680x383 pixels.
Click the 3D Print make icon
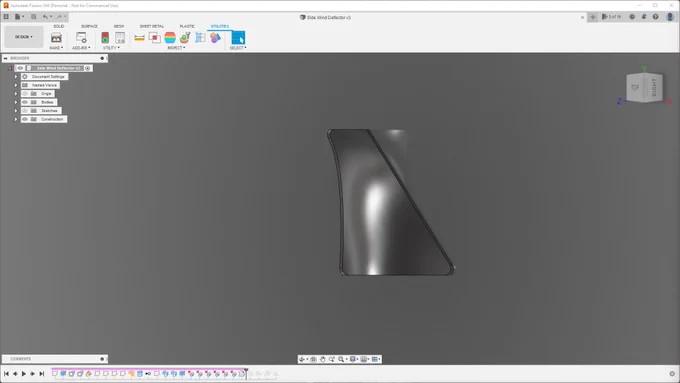(x=56, y=38)
